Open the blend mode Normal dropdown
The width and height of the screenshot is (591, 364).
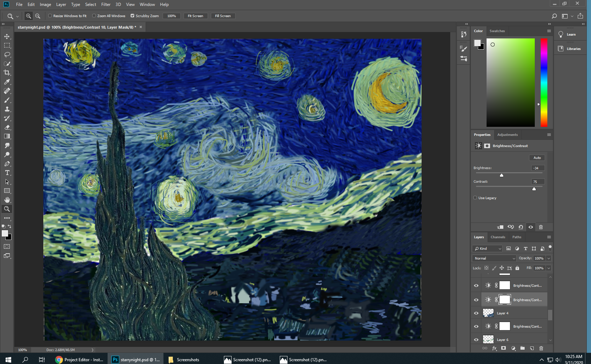pyautogui.click(x=494, y=258)
